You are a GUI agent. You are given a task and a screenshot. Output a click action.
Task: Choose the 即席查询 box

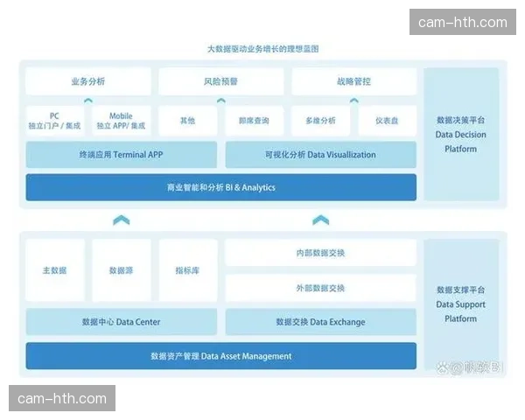[254, 121]
